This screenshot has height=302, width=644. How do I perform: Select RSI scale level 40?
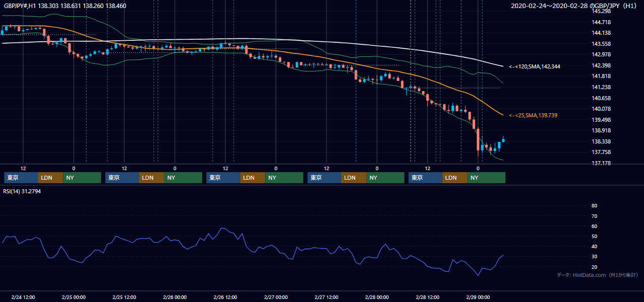pyautogui.click(x=595, y=246)
